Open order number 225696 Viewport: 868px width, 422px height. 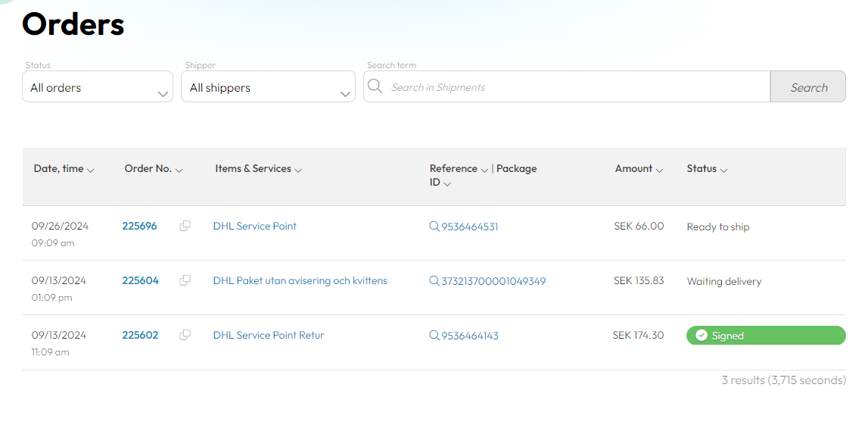point(139,226)
